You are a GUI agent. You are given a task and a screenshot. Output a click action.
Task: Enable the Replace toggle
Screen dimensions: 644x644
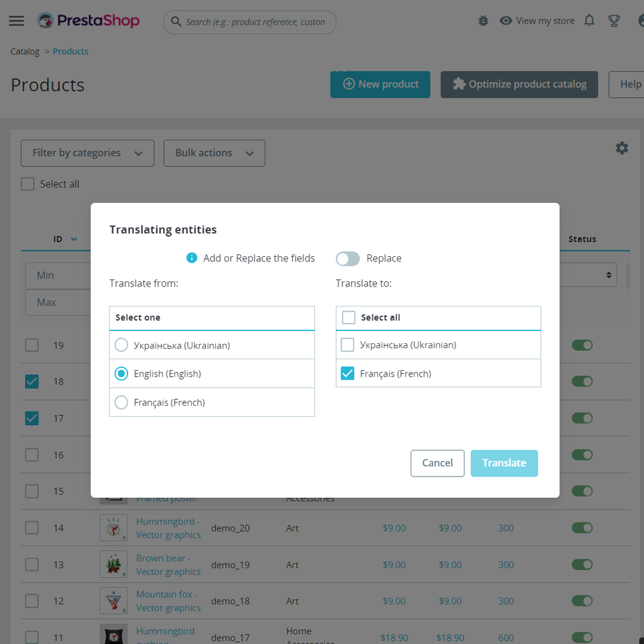pyautogui.click(x=348, y=258)
